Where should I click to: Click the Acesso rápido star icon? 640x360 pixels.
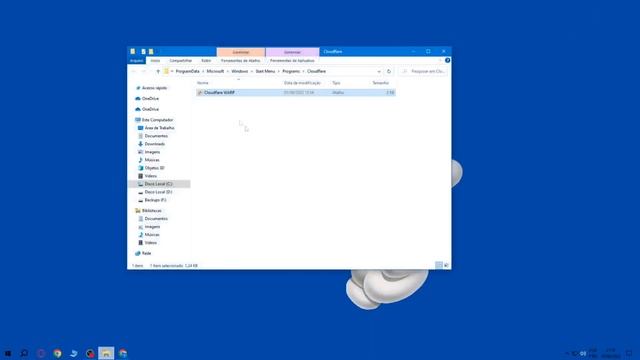point(138,88)
